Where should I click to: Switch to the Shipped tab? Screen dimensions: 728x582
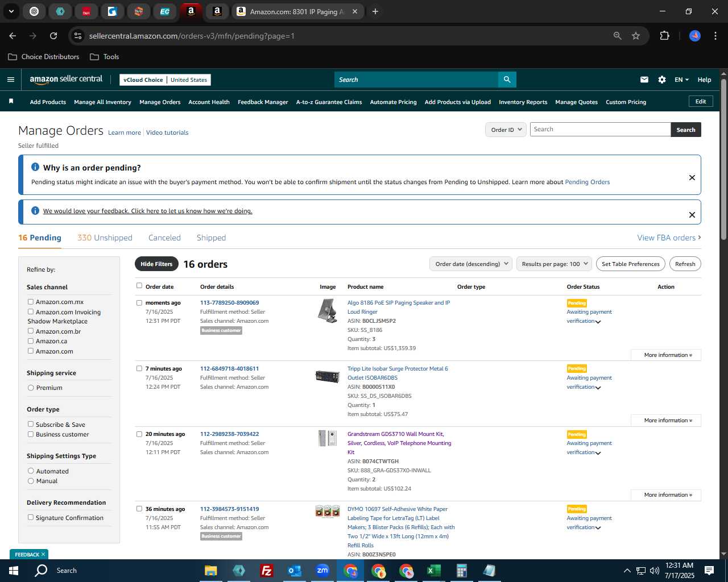pyautogui.click(x=211, y=238)
